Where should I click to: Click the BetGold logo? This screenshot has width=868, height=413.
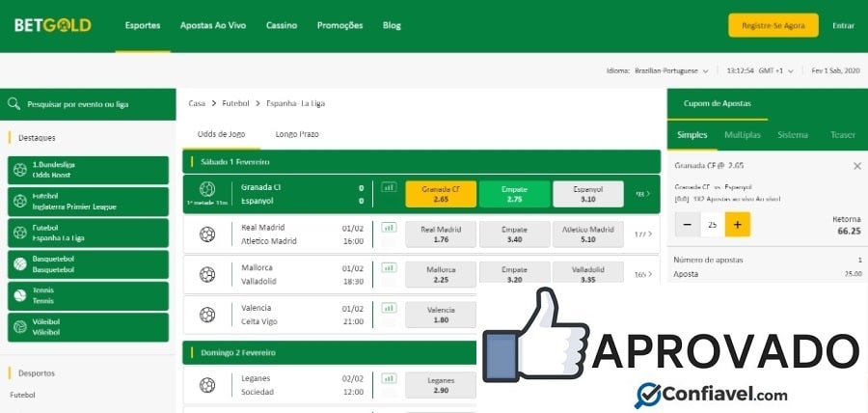coord(53,25)
